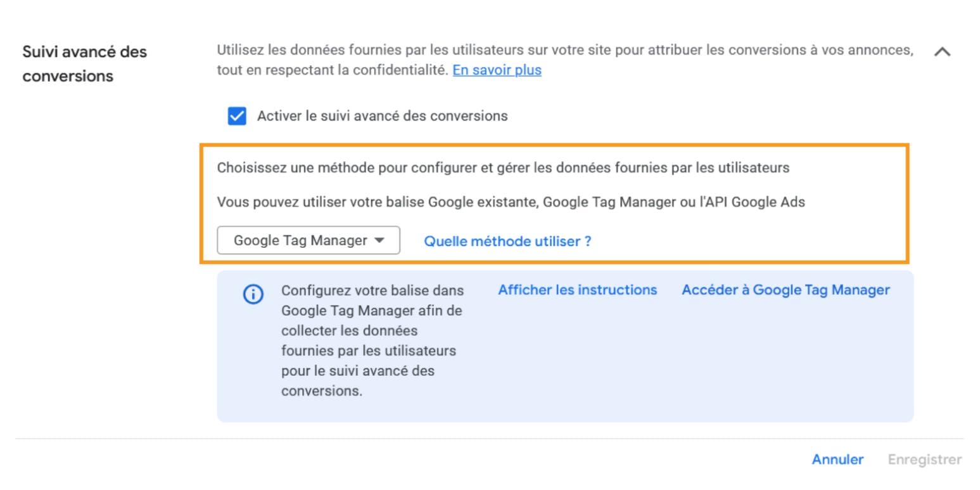
Task: Open the En savoir plus link
Action: point(497,70)
